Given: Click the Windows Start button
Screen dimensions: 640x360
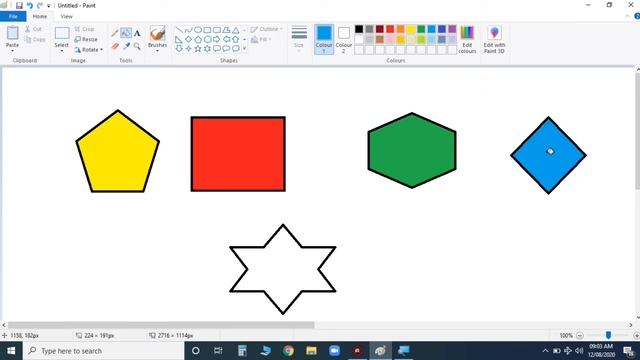Looking at the screenshot, I should pos(11,351).
